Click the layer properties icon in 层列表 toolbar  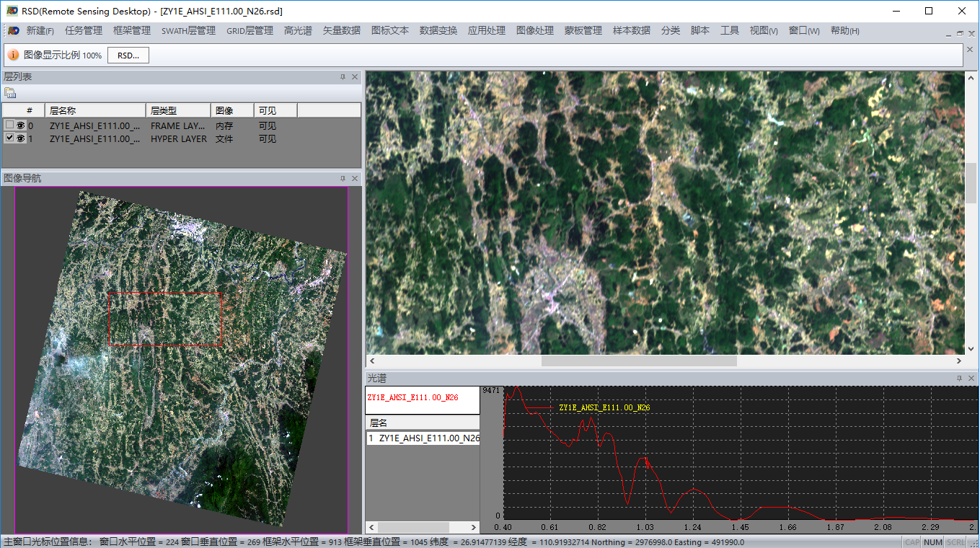(10, 93)
